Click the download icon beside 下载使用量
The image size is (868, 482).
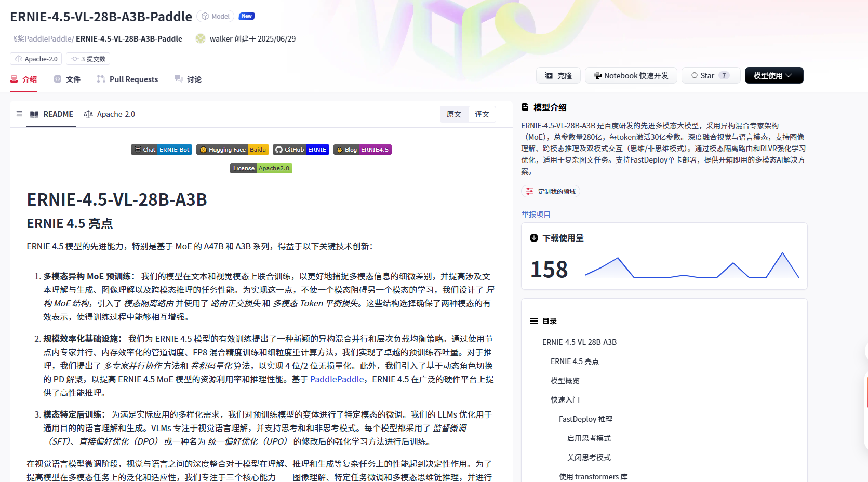533,238
